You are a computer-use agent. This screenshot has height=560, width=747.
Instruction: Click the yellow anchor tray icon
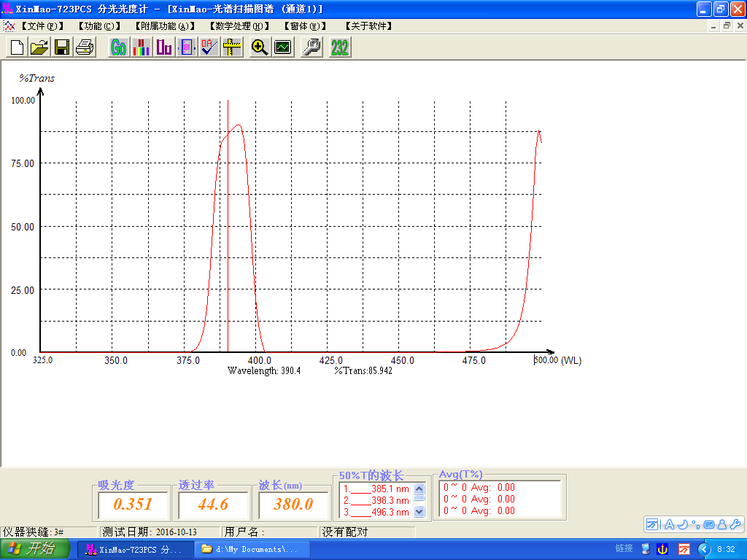coord(662,549)
